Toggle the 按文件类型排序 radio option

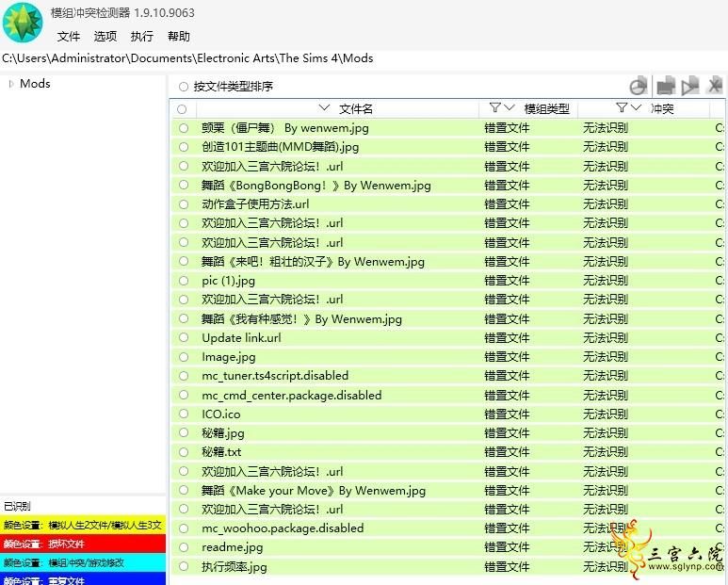pyautogui.click(x=184, y=87)
